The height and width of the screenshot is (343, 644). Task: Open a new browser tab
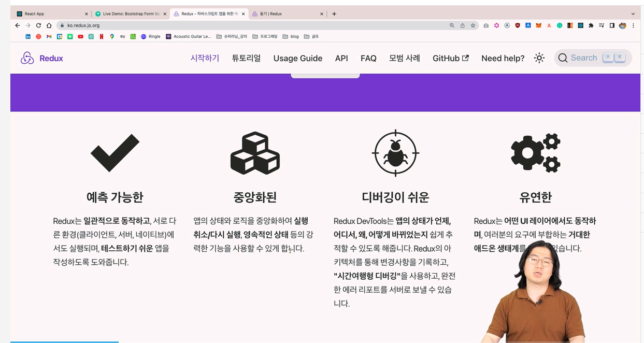(x=334, y=14)
